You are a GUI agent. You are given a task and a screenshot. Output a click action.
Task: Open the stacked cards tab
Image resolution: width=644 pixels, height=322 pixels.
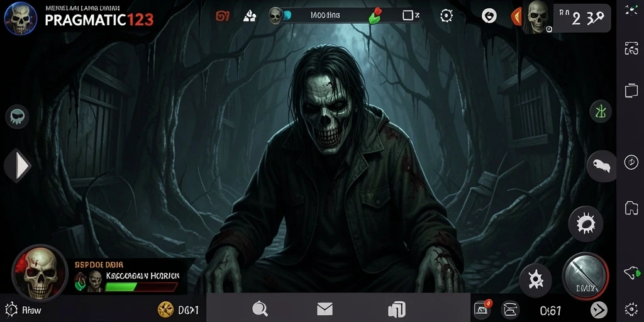(396, 309)
